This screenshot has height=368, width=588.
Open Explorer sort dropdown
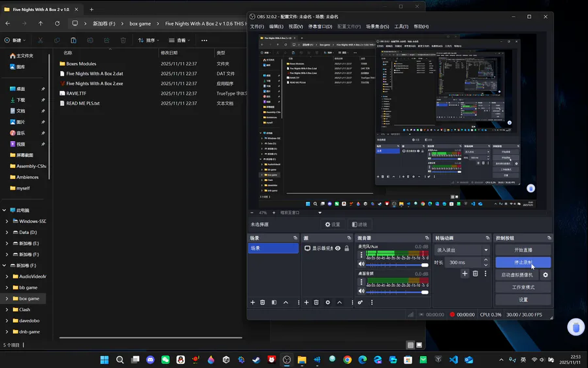click(x=148, y=40)
